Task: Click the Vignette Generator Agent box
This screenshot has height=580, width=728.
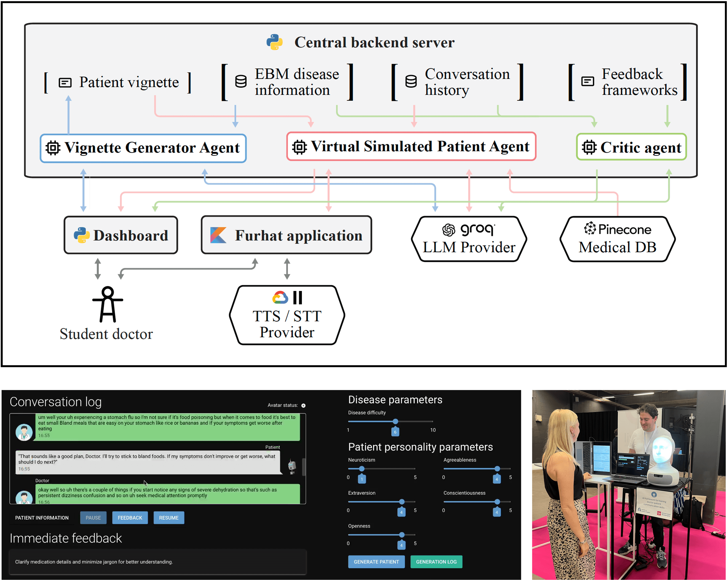Action: click(x=143, y=148)
